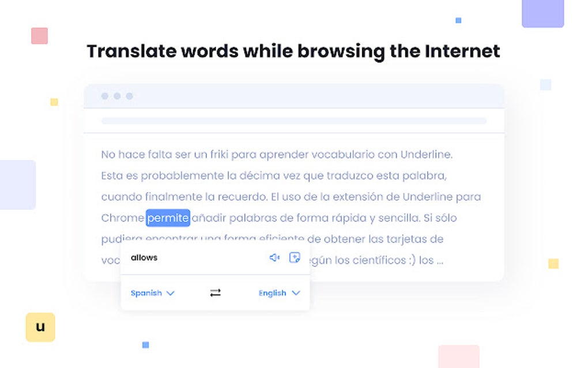Open the Spanish source language dropdown
This screenshot has width=588, height=368.
pyautogui.click(x=152, y=293)
